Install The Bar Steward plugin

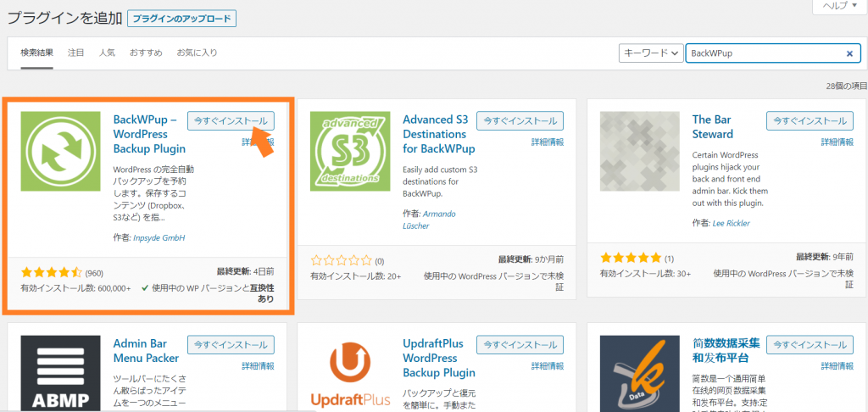tap(810, 120)
